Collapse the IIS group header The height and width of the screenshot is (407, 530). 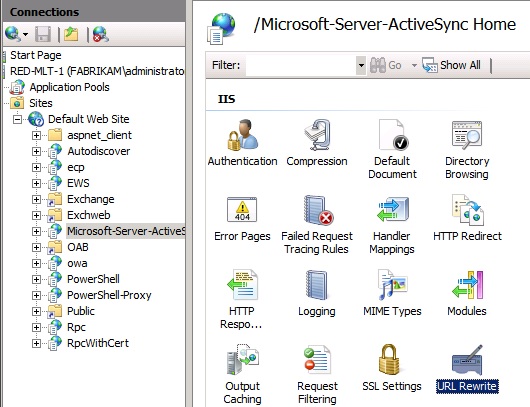[226, 99]
